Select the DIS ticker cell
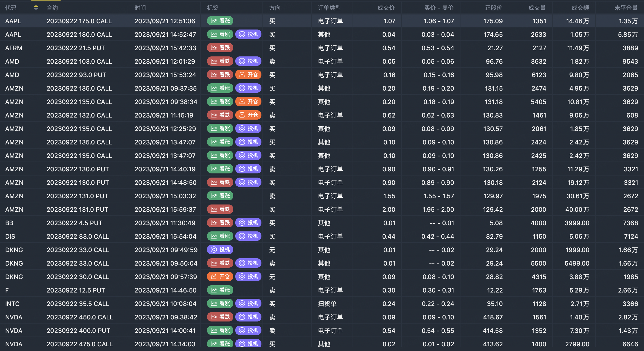Image resolution: width=644 pixels, height=351 pixels. click(10, 236)
